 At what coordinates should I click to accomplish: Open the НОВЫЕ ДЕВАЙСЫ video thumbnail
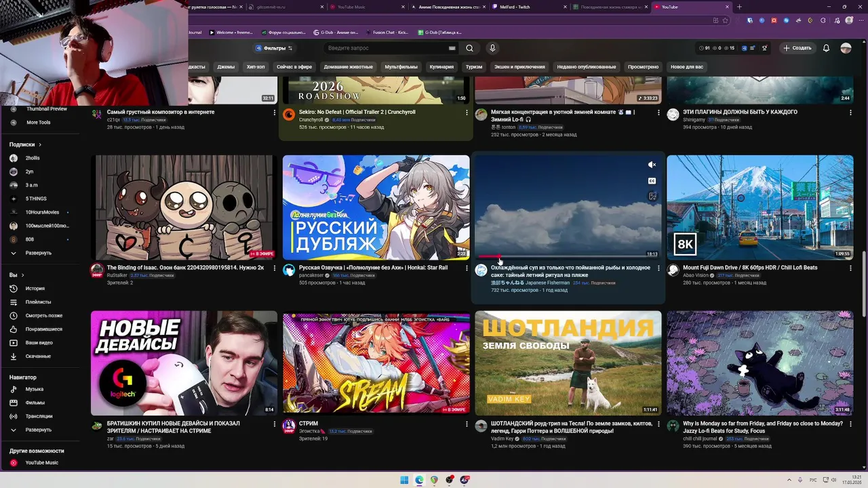(184, 363)
